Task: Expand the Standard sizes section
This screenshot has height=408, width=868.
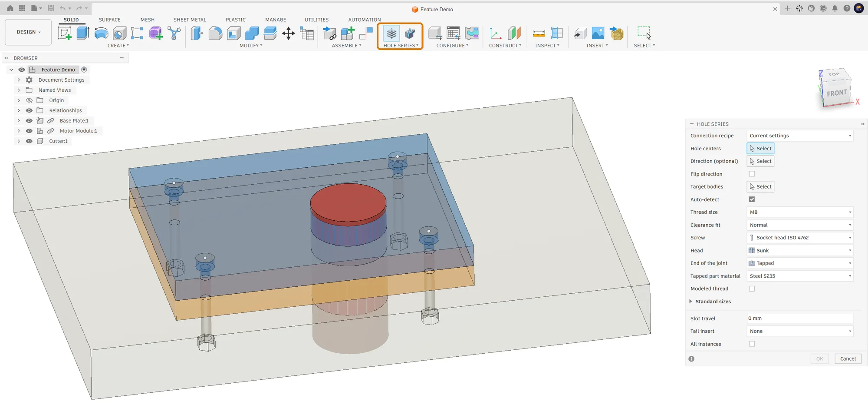Action: click(690, 302)
